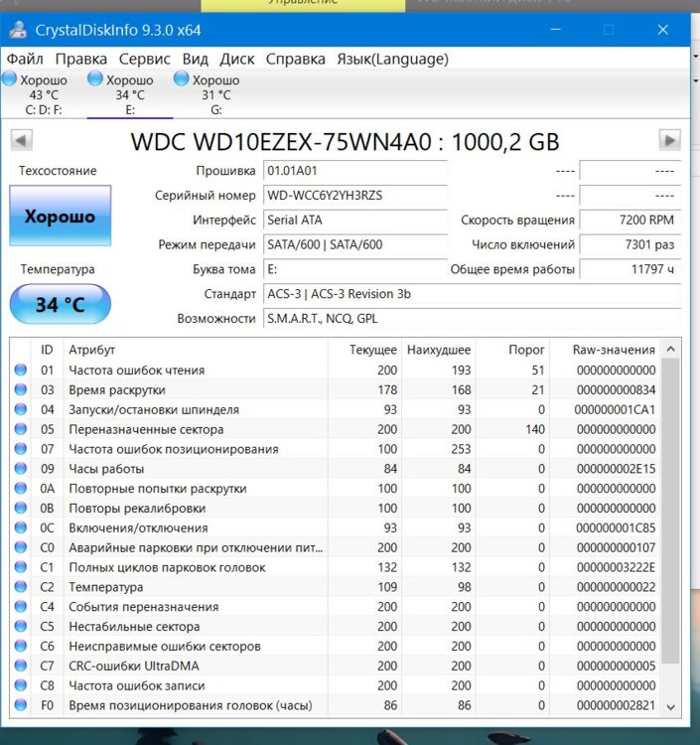Switch to the E: disk tab

click(x=129, y=95)
